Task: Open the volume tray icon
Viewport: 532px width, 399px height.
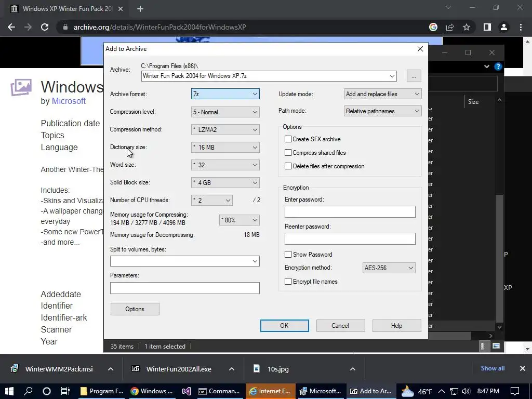Action: tap(466, 391)
